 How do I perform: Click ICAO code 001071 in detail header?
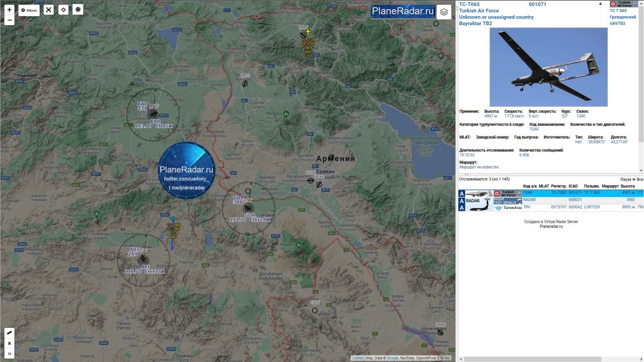coord(537,4)
